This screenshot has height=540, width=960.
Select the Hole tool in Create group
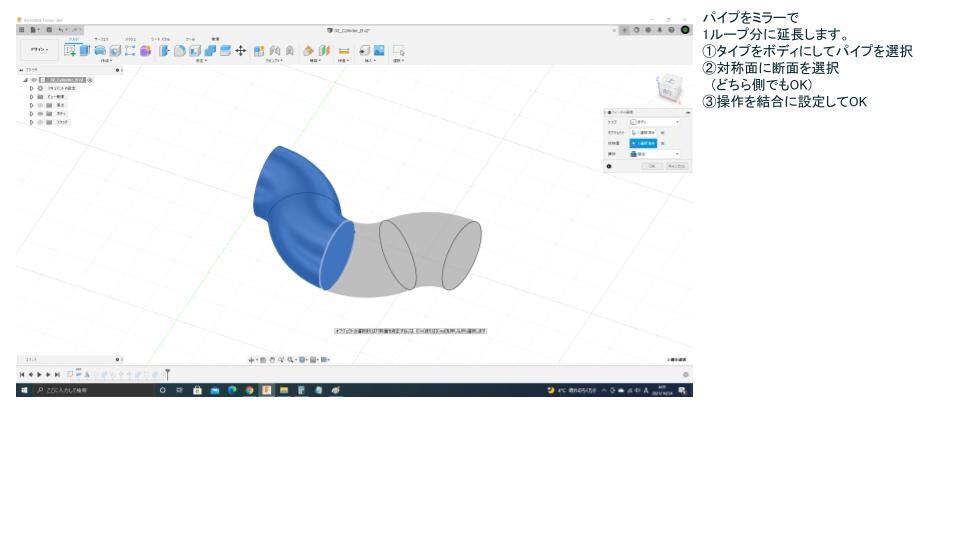(115, 50)
